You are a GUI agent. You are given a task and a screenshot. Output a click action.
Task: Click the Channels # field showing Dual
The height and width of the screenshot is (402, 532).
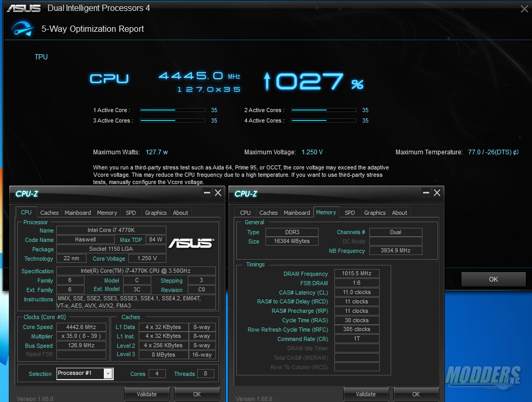[395, 232]
